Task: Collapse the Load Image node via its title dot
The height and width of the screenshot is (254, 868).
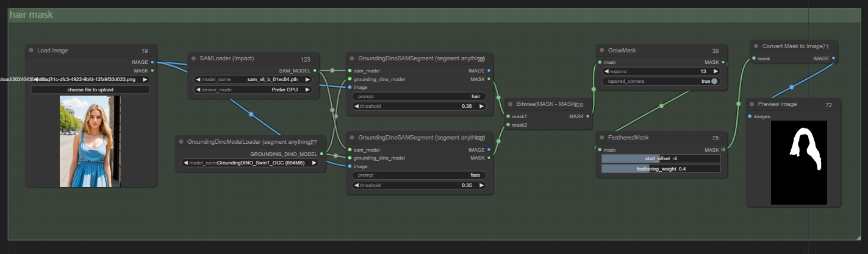Action: [31, 51]
